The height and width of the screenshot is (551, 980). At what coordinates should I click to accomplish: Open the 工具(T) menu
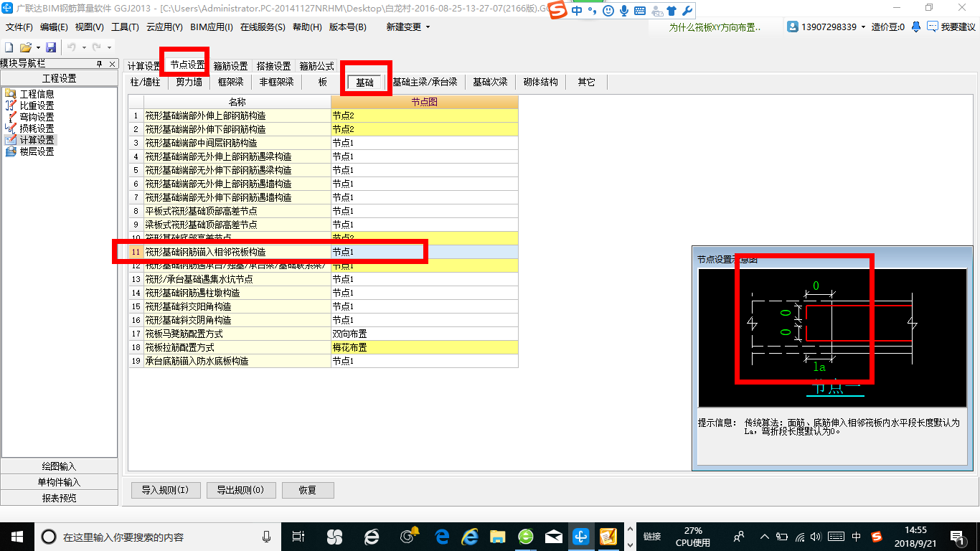125,27
